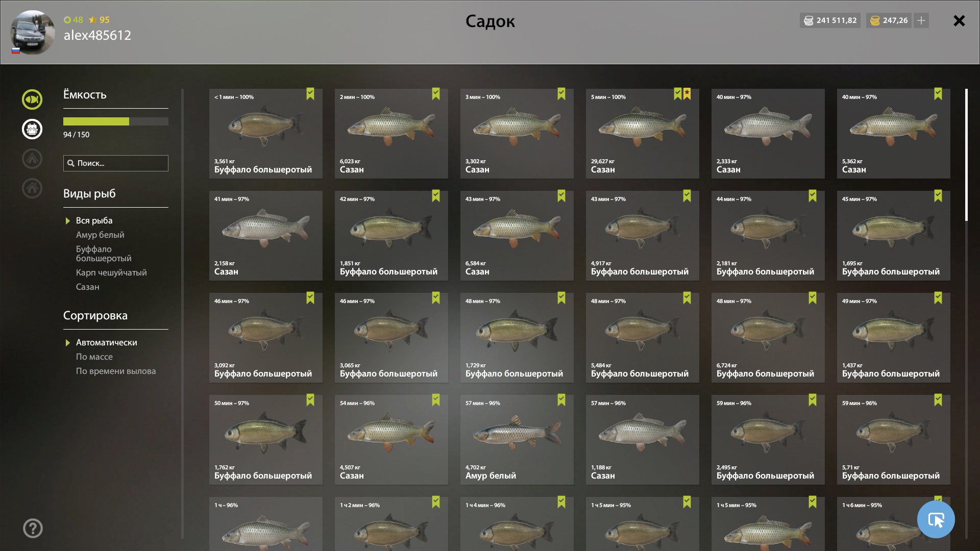
Task: Toggle bookmark on 1 ч 4 мин fish
Action: click(x=561, y=502)
